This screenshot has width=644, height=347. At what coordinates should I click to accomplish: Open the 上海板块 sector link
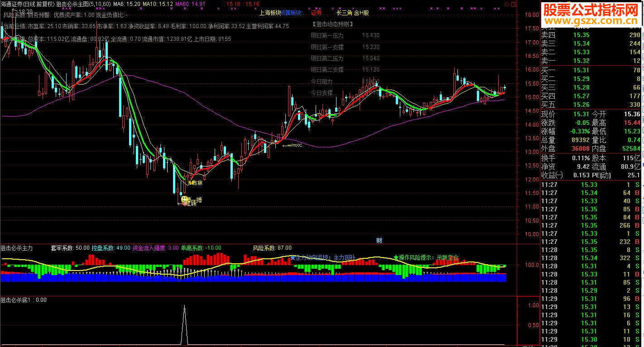[270, 13]
